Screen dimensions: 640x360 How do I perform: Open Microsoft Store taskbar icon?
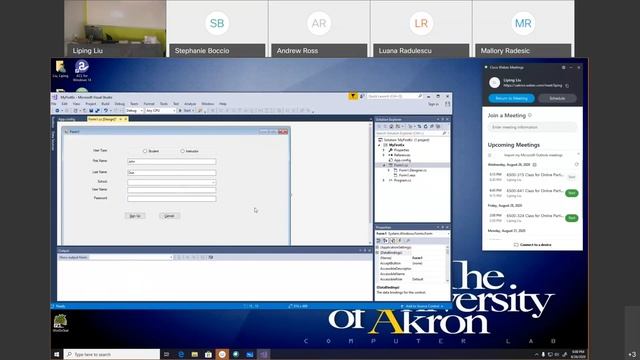coord(208,354)
